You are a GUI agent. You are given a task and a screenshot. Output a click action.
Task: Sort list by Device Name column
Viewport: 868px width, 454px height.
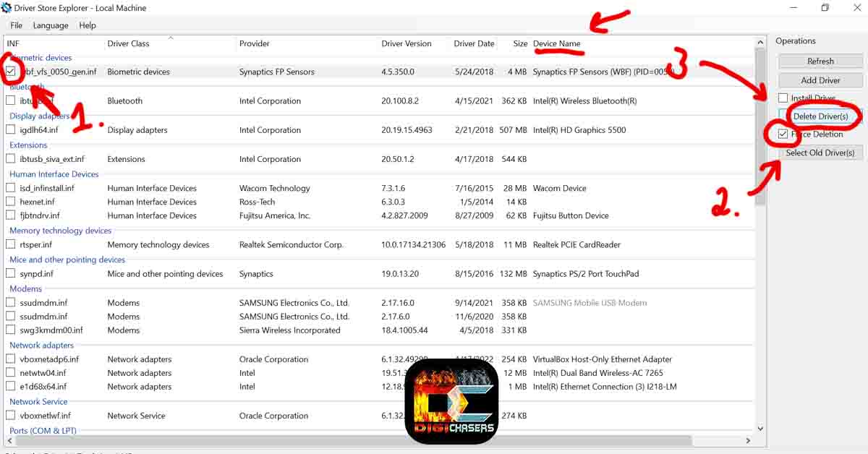pos(557,44)
